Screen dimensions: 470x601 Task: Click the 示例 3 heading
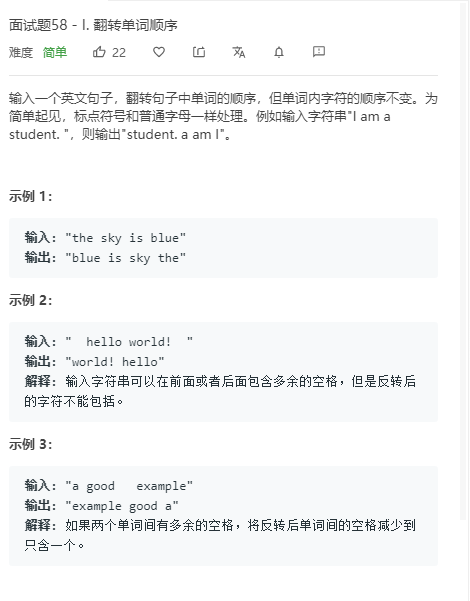tap(31, 444)
